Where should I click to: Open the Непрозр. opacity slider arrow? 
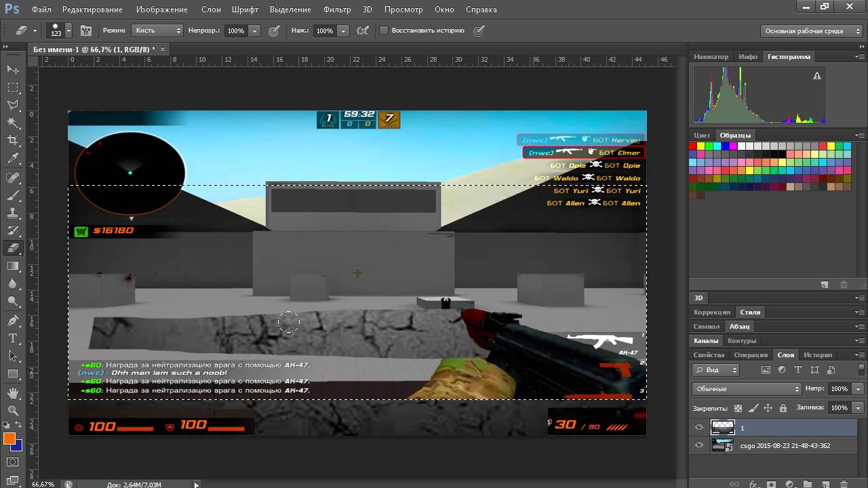[x=255, y=31]
